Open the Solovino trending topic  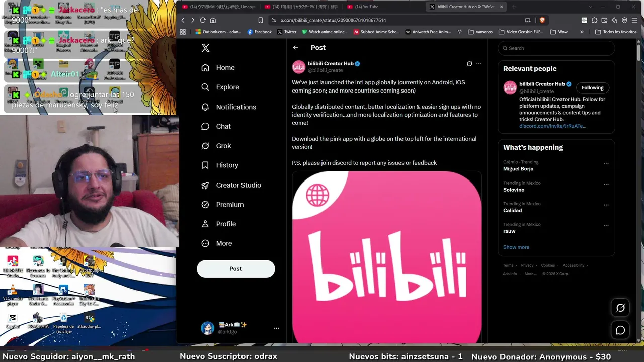coord(514,190)
